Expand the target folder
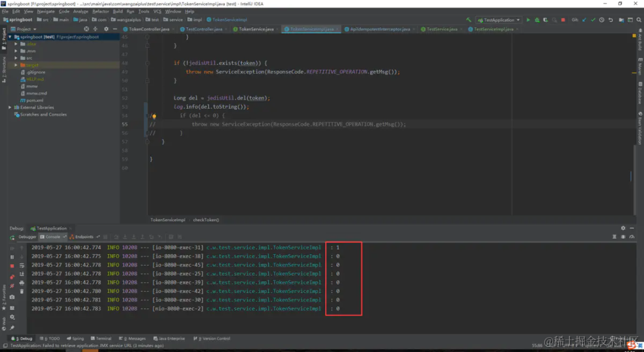 pyautogui.click(x=16, y=65)
